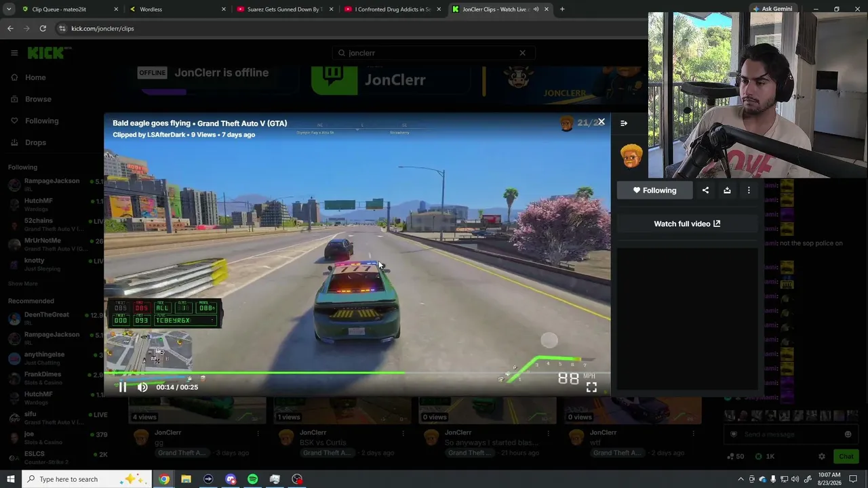The width and height of the screenshot is (868, 488).
Task: Open options for the 'gg' clip card
Action: 258,433
